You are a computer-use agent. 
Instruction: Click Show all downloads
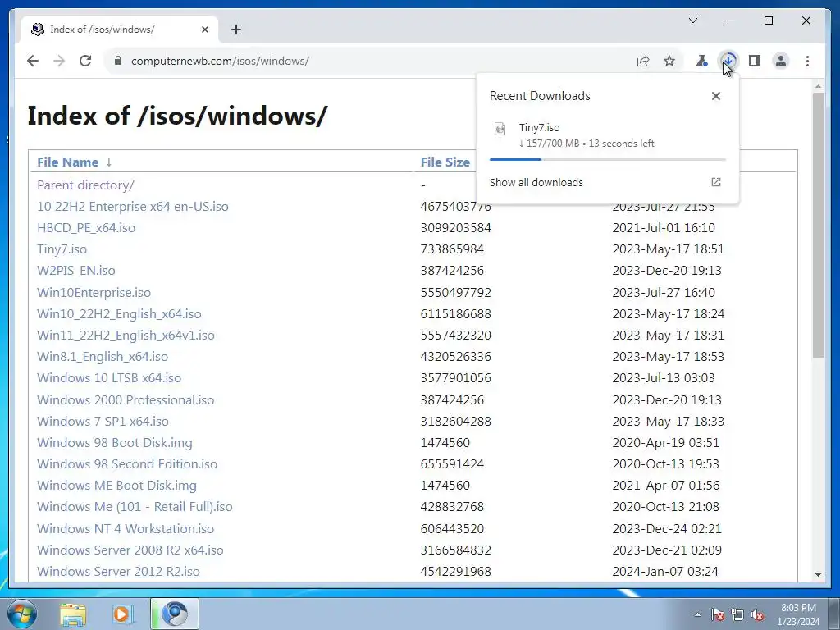coord(536,182)
